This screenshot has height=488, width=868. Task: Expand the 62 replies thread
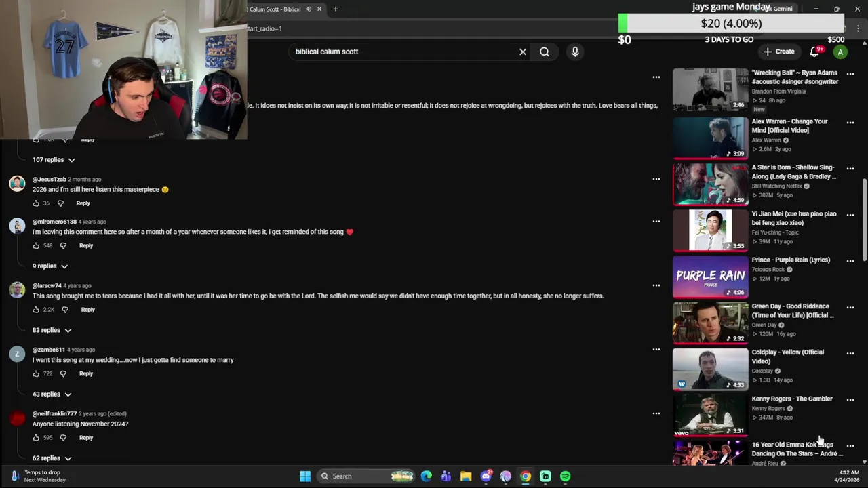(x=52, y=458)
